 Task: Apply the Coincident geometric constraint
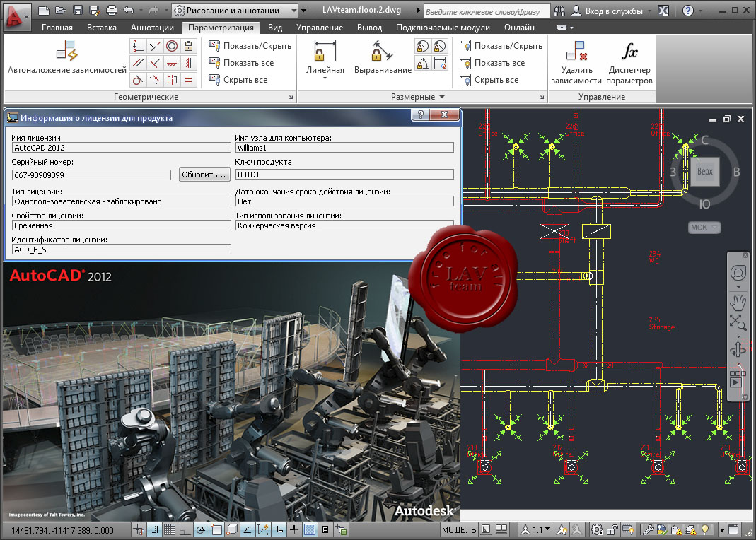click(138, 46)
